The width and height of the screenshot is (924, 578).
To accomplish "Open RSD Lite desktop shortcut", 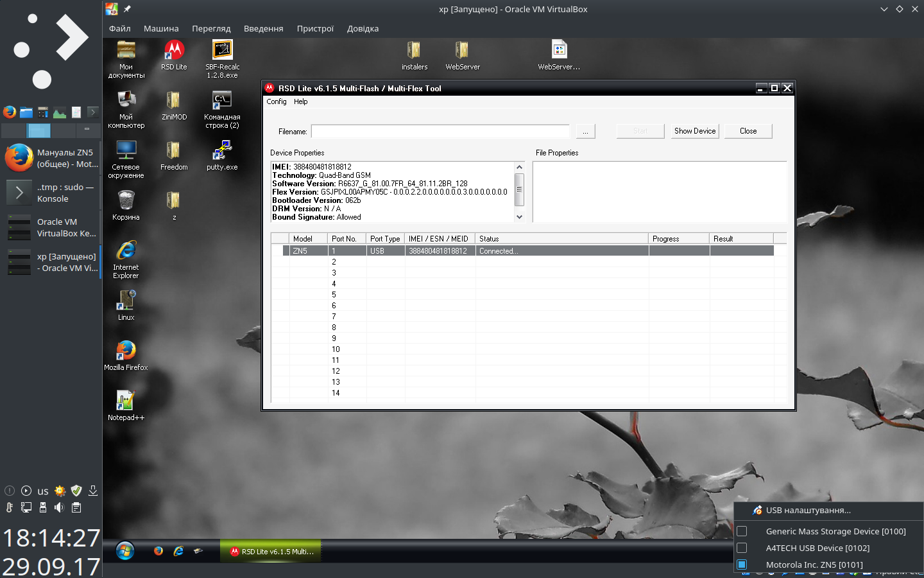I will [x=174, y=55].
